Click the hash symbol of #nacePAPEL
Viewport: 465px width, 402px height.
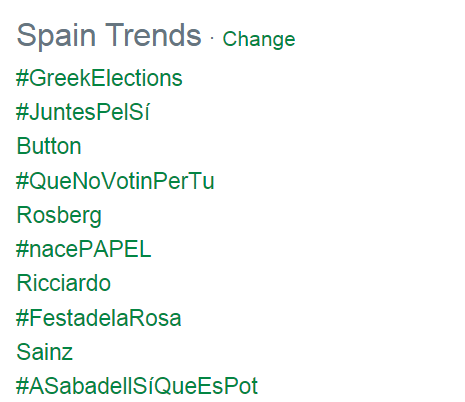(22, 250)
